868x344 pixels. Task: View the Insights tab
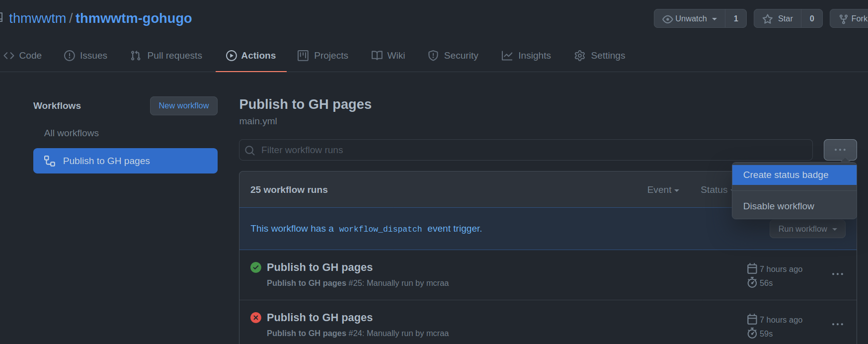pyautogui.click(x=526, y=56)
